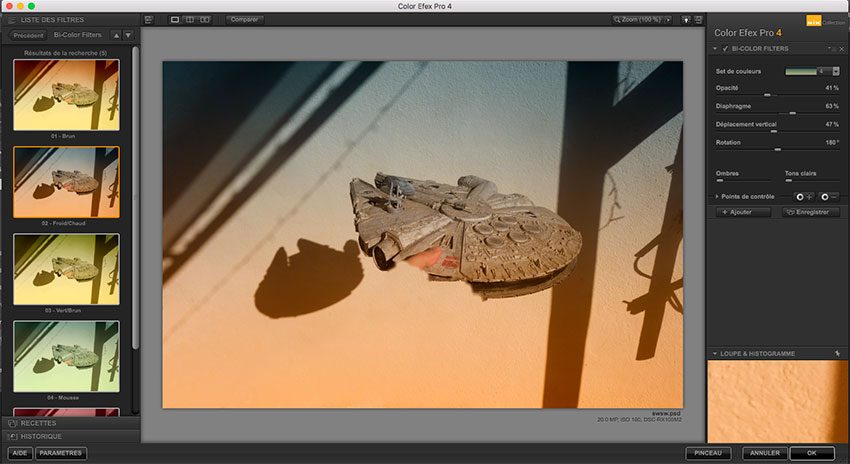This screenshot has width=850, height=464.
Task: Open the Set de couleurs dropdown
Action: tap(836, 72)
